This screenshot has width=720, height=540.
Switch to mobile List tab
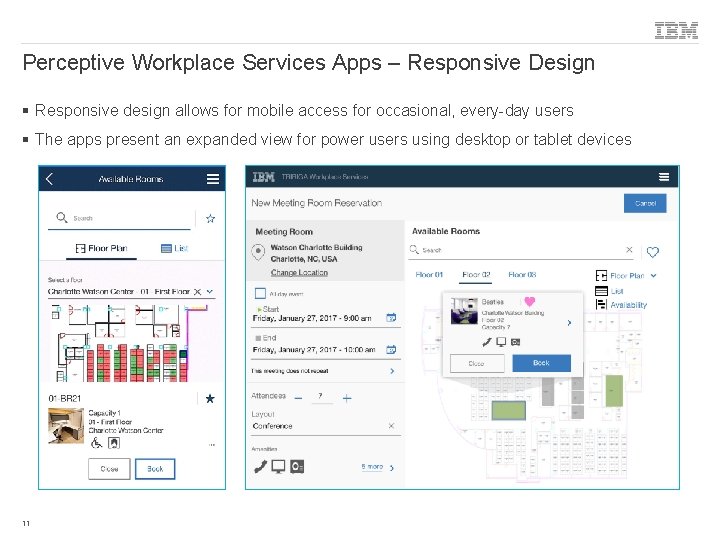click(x=174, y=248)
